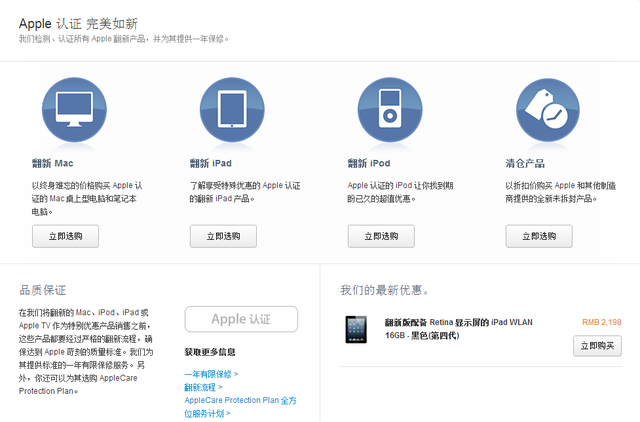Click 立即选购 button under 清仓产品
This screenshot has height=422, width=640.
pos(539,236)
